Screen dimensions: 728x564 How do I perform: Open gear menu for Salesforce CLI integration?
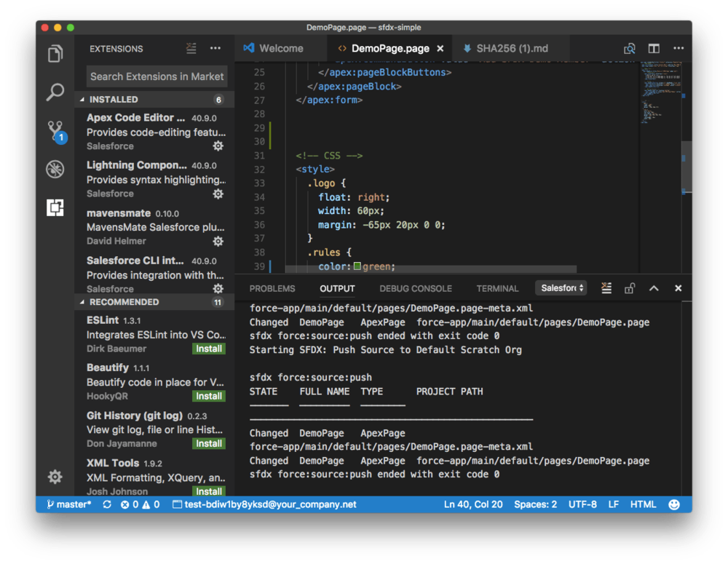click(x=218, y=289)
